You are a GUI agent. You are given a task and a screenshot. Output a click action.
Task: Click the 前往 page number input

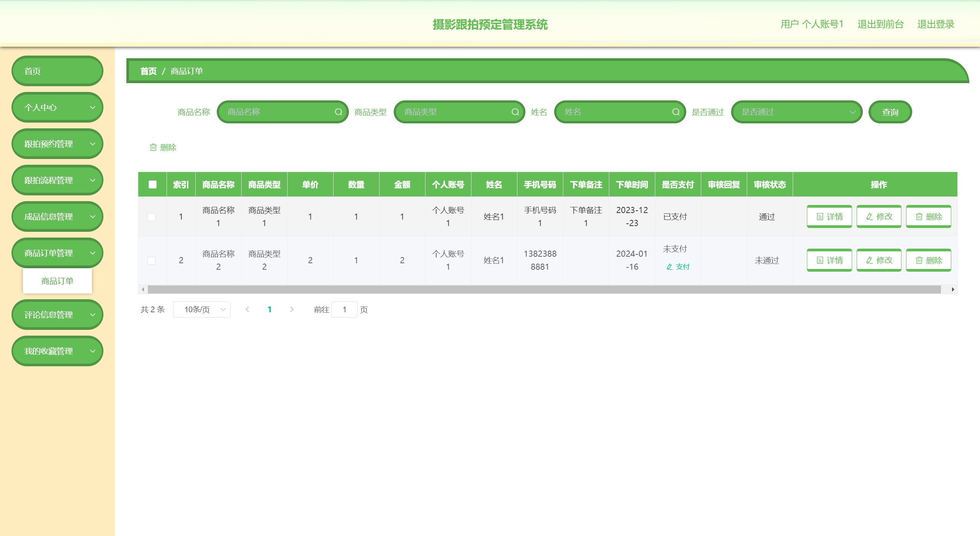point(344,310)
